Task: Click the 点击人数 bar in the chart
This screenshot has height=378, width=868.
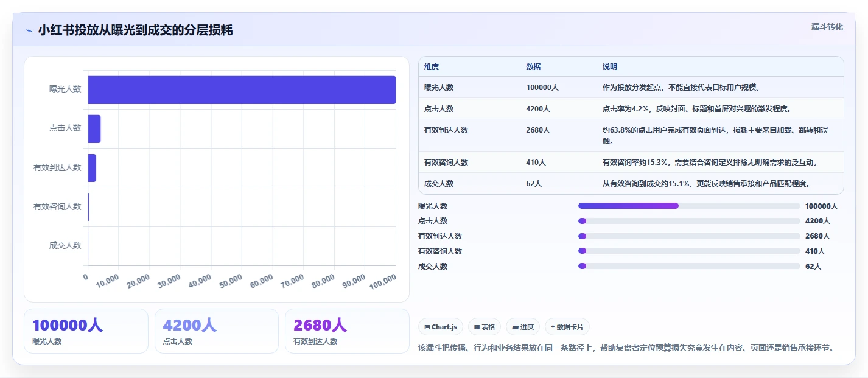Action: point(94,128)
